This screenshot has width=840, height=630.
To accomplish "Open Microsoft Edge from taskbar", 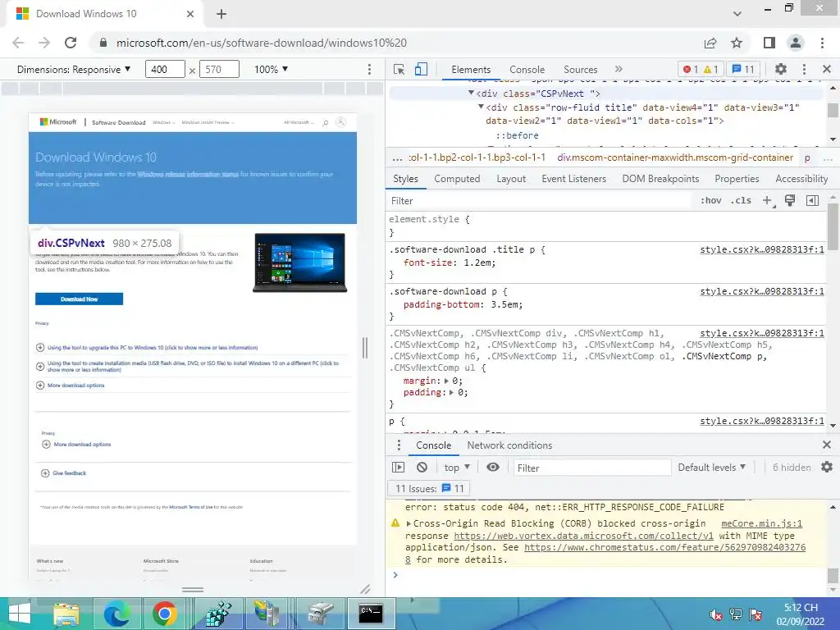I will click(x=116, y=614).
